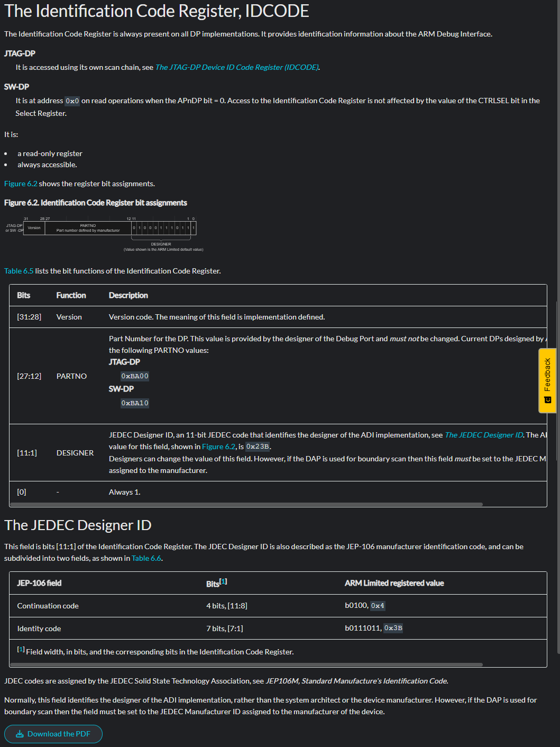This screenshot has width=560, height=747.
Task: Click the Figure 6.2 link in the DESIGNER row
Action: [218, 447]
